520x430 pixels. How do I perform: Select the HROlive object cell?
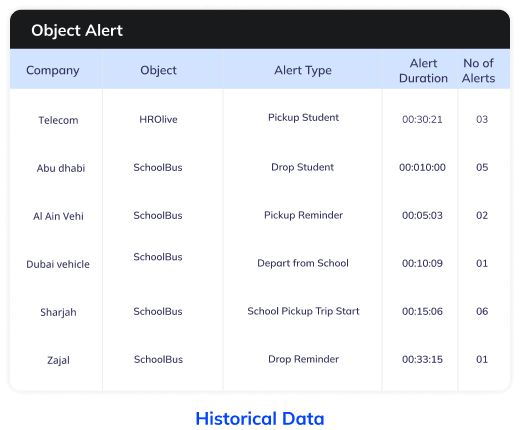(x=158, y=119)
